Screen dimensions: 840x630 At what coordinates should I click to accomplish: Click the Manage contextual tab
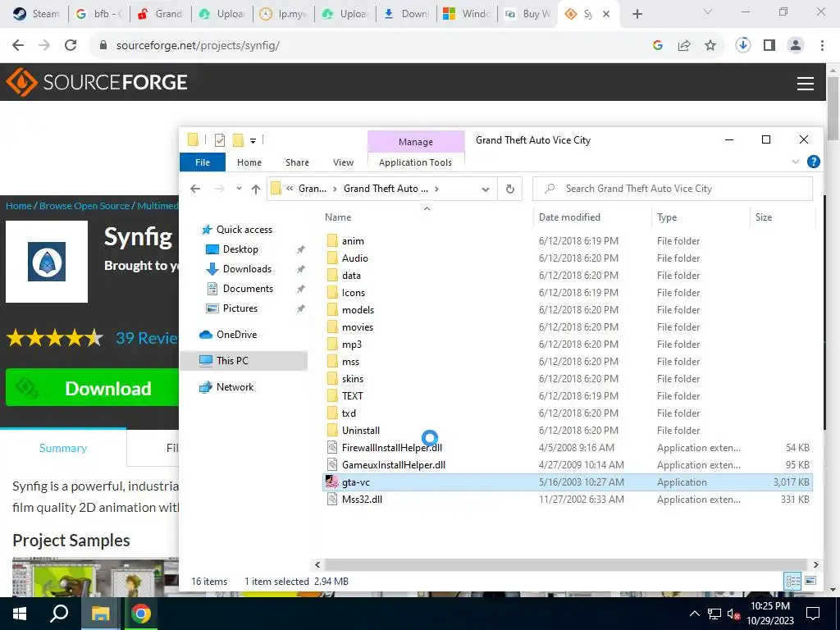416,142
